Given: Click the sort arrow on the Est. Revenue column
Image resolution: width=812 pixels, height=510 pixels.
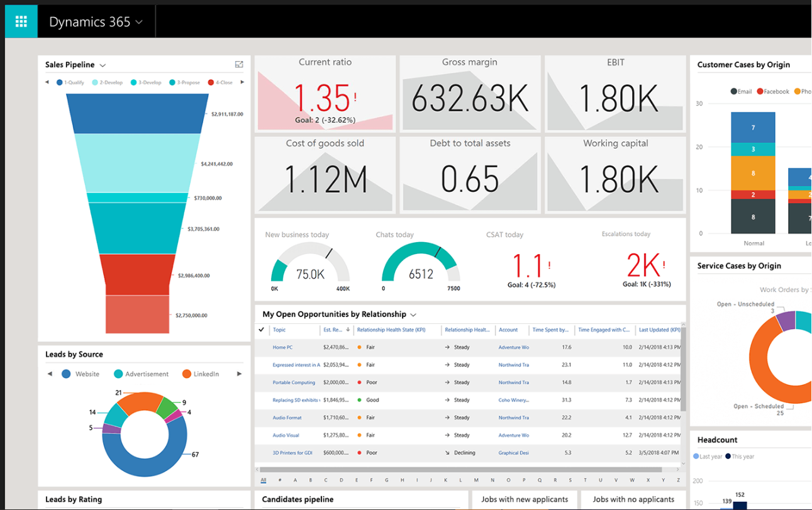Looking at the screenshot, I should 347,330.
